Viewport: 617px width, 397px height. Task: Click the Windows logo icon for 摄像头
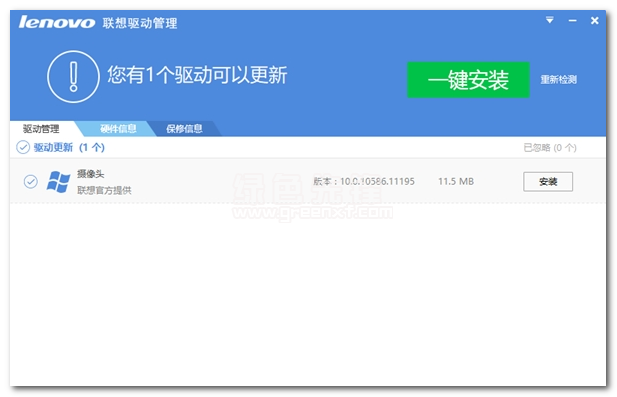58,182
